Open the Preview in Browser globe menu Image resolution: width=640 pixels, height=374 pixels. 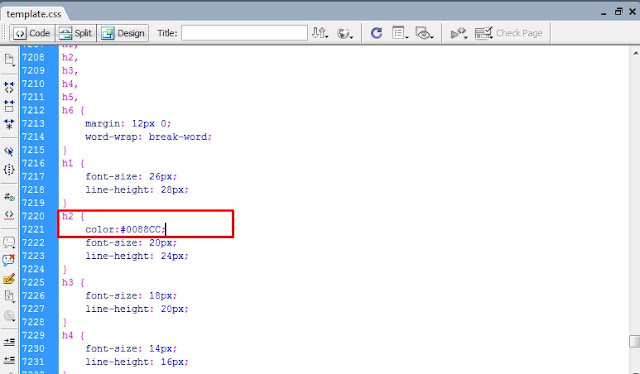344,33
